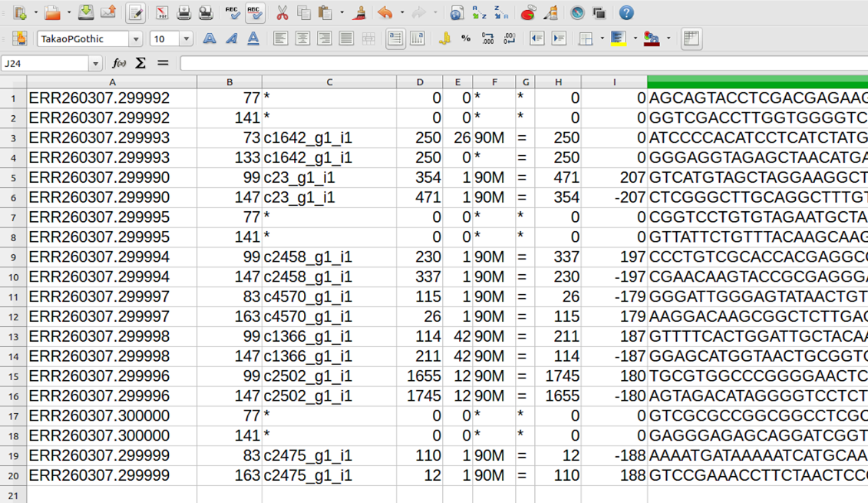Viewport: 868px width, 503px height.
Task: Run the spelling check
Action: coord(233,13)
